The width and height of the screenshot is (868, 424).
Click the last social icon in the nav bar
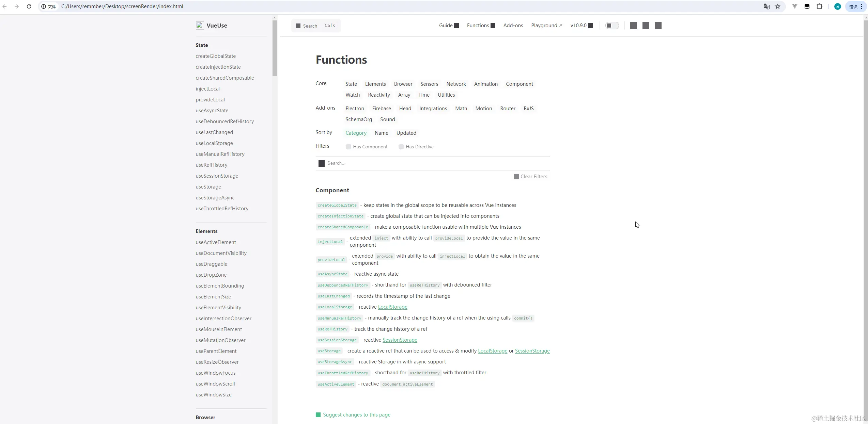[x=658, y=26]
